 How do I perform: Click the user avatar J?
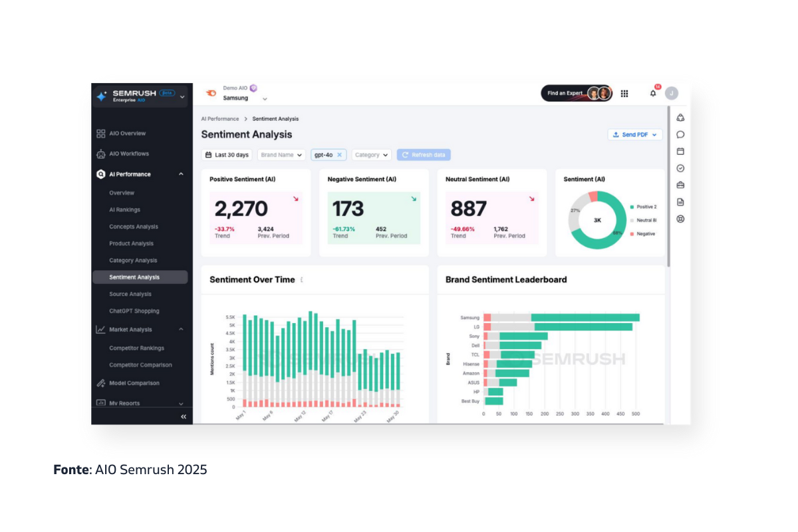coord(672,94)
